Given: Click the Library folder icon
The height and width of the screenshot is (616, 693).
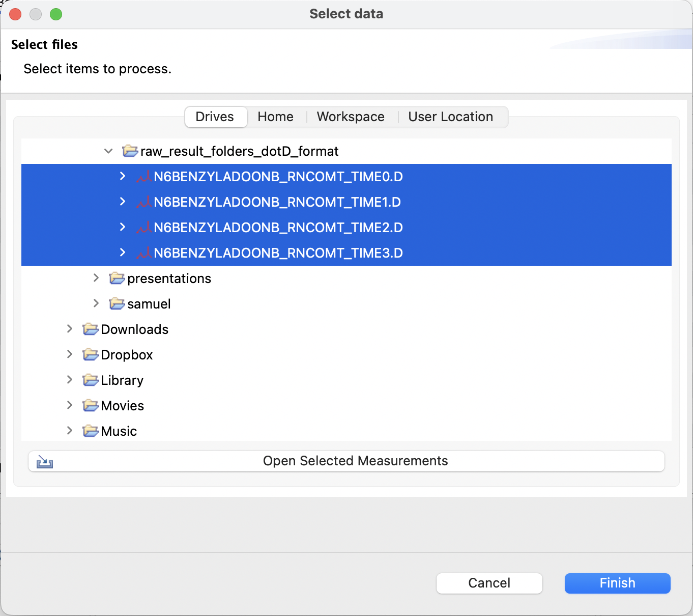Looking at the screenshot, I should click(91, 380).
